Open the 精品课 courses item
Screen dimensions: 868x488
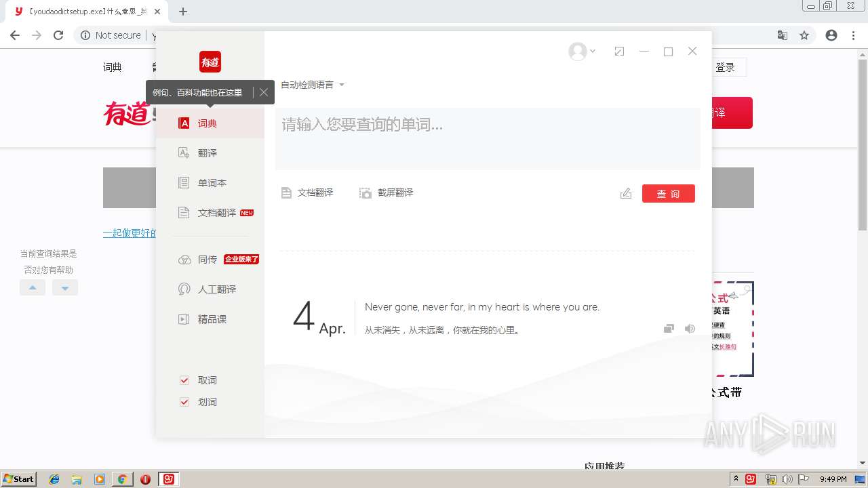tap(210, 319)
